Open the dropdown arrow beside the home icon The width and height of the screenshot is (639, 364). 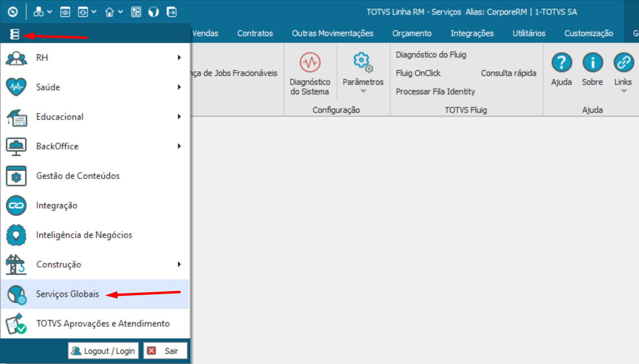(x=121, y=12)
